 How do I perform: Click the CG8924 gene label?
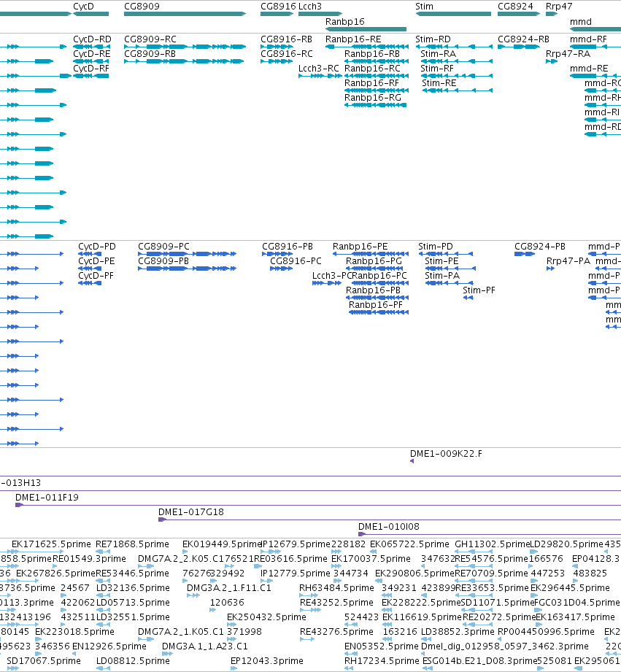tap(515, 7)
